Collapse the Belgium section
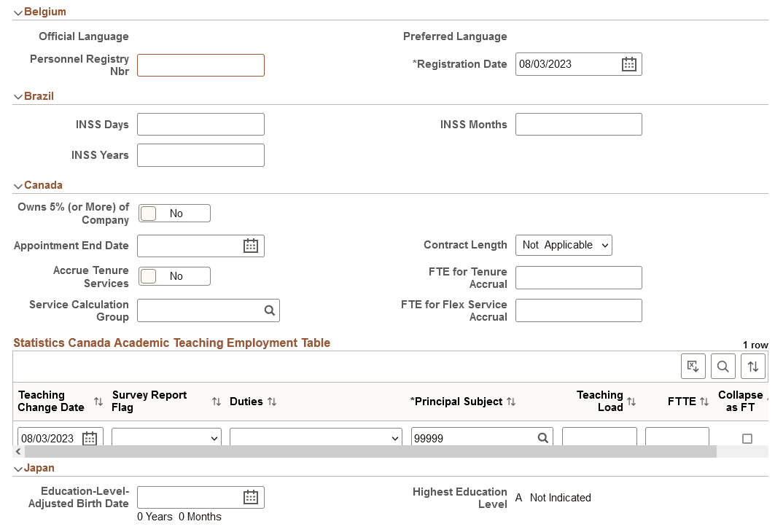Image resolution: width=775 pixels, height=532 pixels. (x=17, y=12)
